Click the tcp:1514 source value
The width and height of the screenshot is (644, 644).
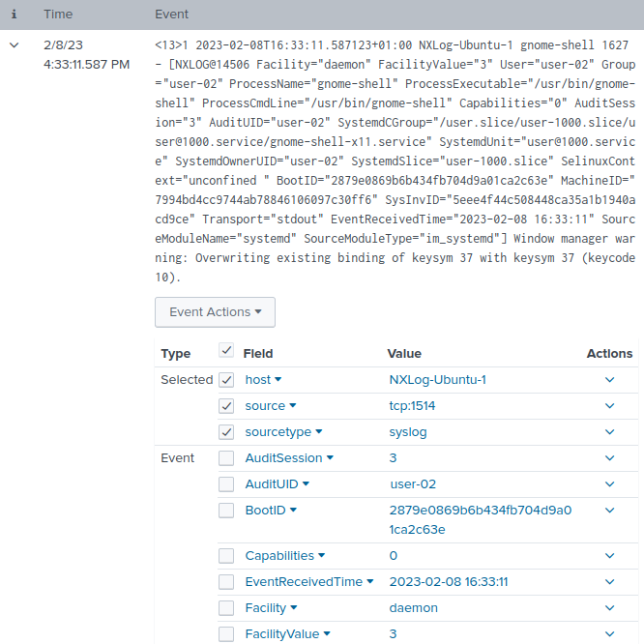click(412, 406)
